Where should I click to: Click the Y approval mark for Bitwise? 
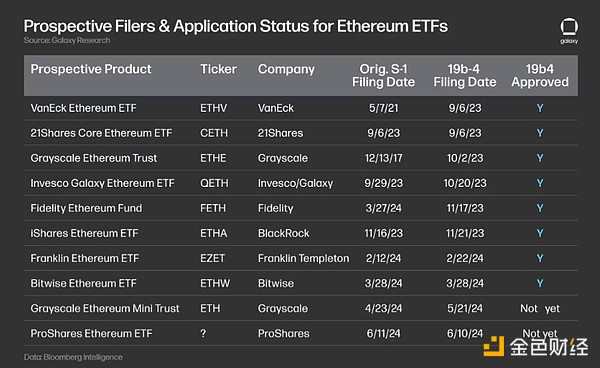(540, 283)
